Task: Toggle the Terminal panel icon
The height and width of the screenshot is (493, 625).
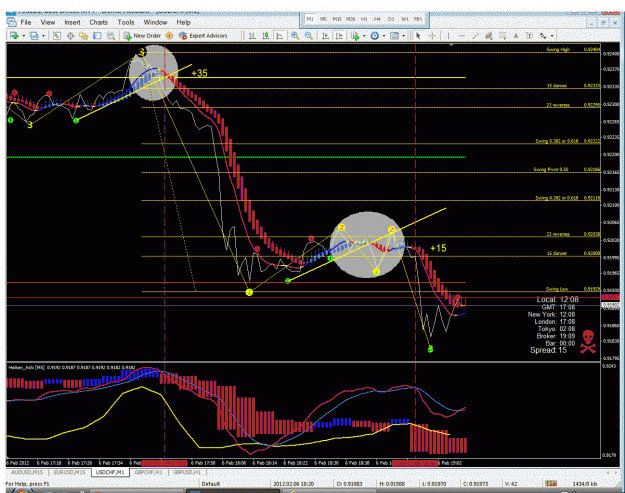Action: click(x=97, y=36)
